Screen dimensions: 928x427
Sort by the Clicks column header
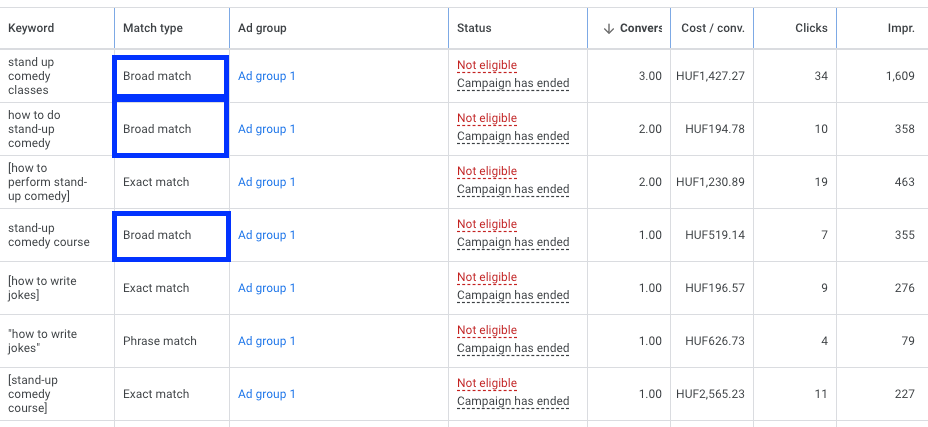pyautogui.click(x=811, y=28)
